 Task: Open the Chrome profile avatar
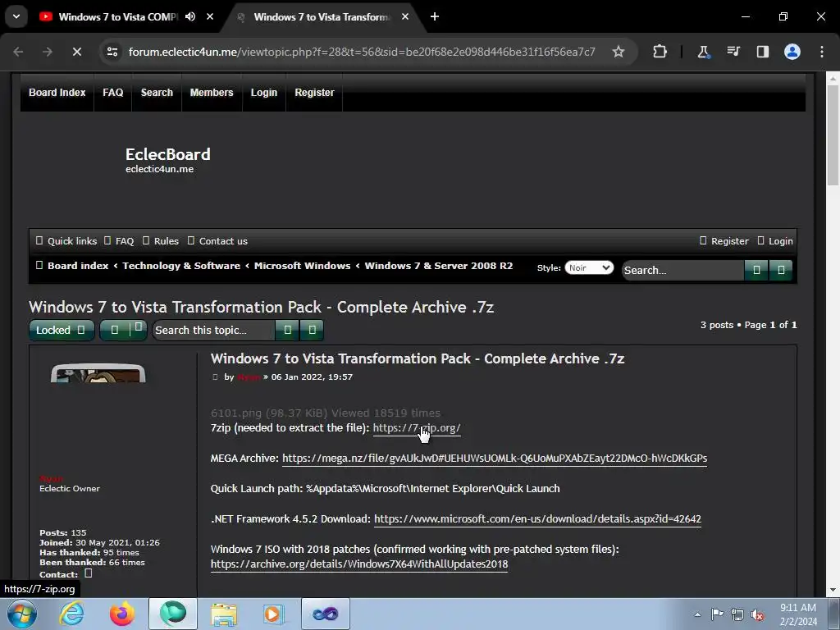point(792,52)
